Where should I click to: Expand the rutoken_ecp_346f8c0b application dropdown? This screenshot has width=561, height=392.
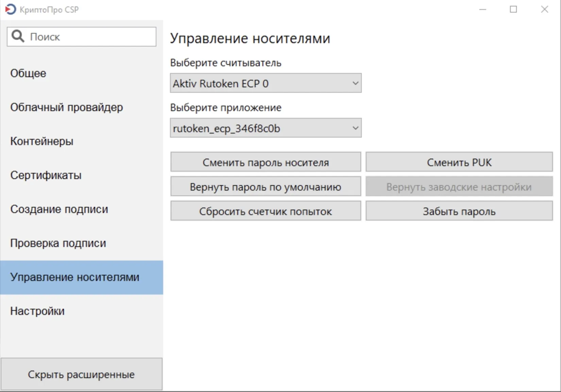coord(266,128)
